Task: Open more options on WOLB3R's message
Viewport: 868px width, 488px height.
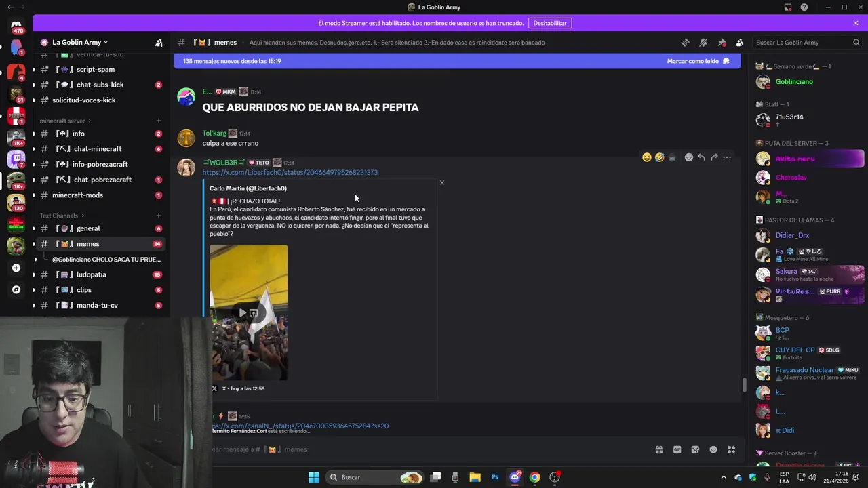Action: [727, 157]
